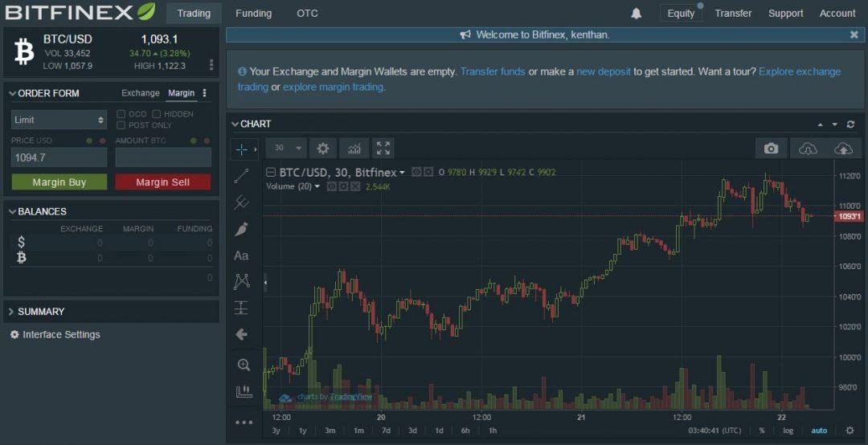Click the back arrow tool icon
The image size is (868, 445).
click(x=241, y=334)
